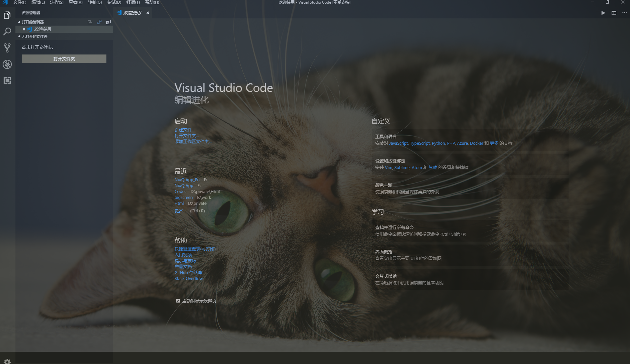Close the 欢迎使用 editor tab
This screenshot has height=364, width=630.
coord(148,13)
